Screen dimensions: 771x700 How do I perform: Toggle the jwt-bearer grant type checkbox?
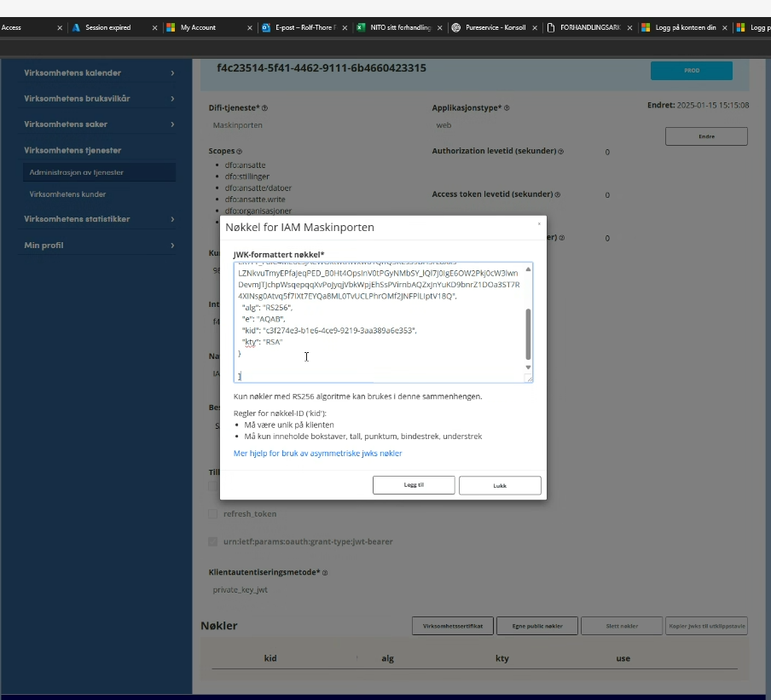(x=213, y=541)
